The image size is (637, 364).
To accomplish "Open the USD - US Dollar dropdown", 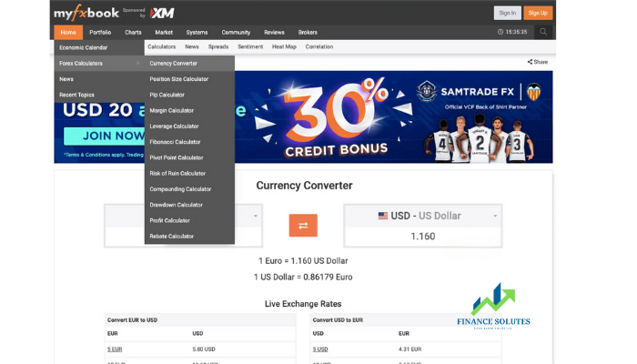I will click(423, 216).
